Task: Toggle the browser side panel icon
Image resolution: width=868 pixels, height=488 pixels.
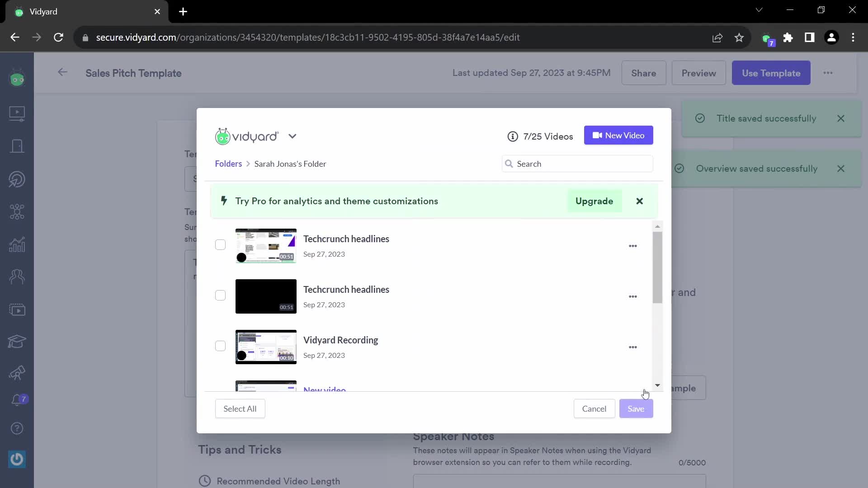Action: coord(809,38)
